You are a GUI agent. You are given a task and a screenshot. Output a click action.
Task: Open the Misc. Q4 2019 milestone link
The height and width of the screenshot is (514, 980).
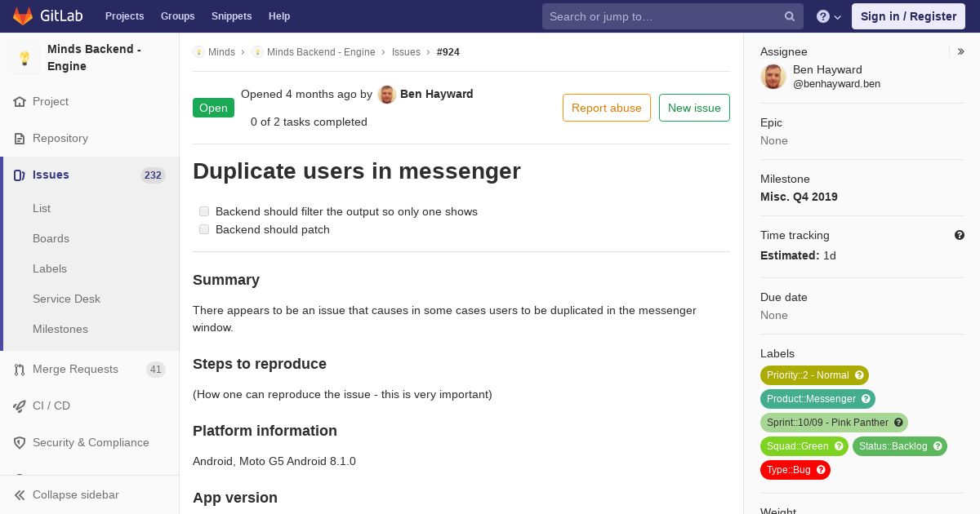point(799,197)
